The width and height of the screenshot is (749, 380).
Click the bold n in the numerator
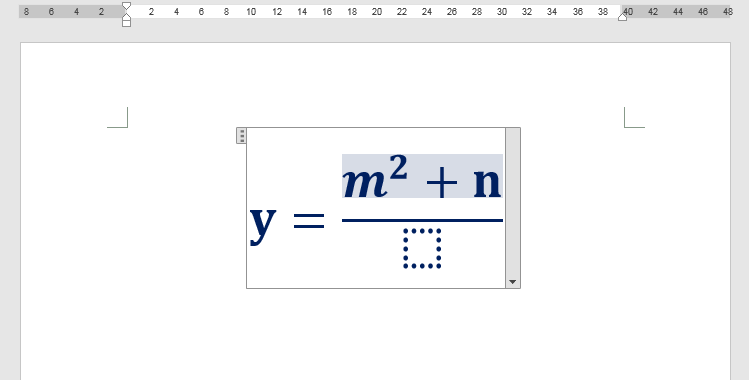(x=487, y=183)
